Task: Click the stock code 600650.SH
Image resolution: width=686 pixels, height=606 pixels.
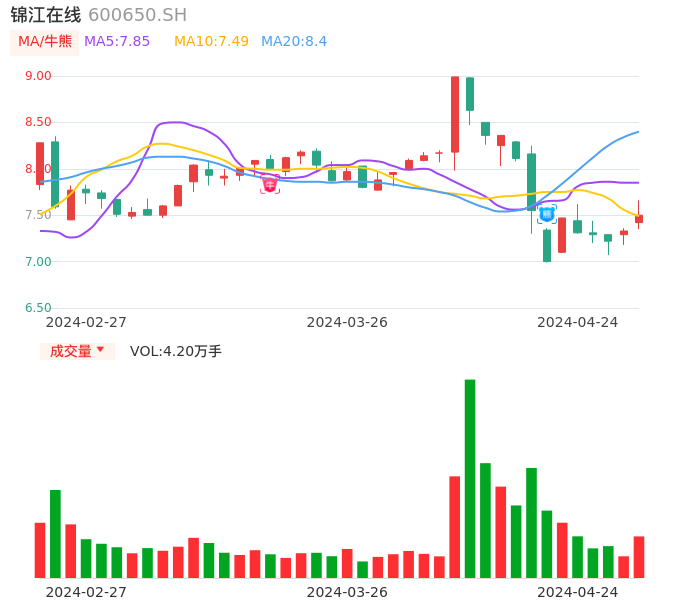Action: click(x=137, y=15)
